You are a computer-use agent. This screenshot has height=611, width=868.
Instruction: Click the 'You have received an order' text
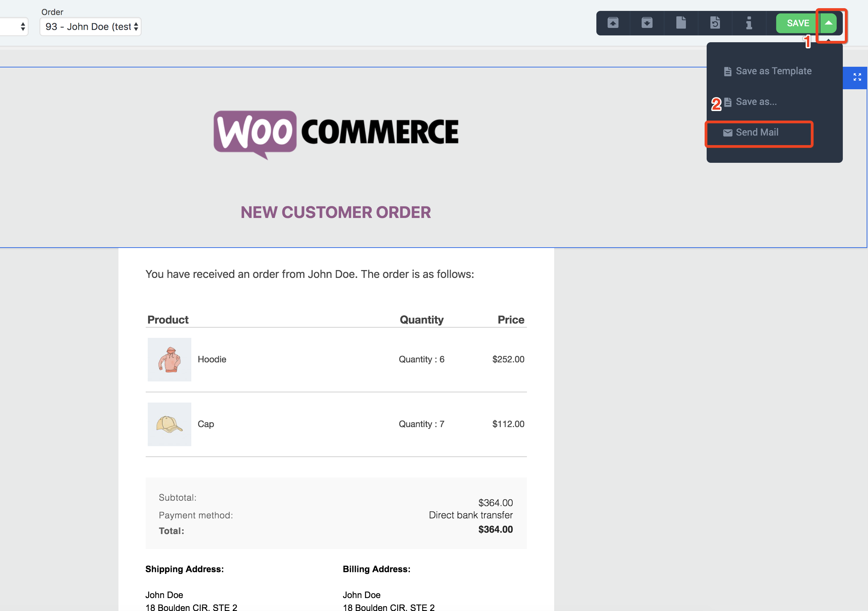(x=310, y=274)
